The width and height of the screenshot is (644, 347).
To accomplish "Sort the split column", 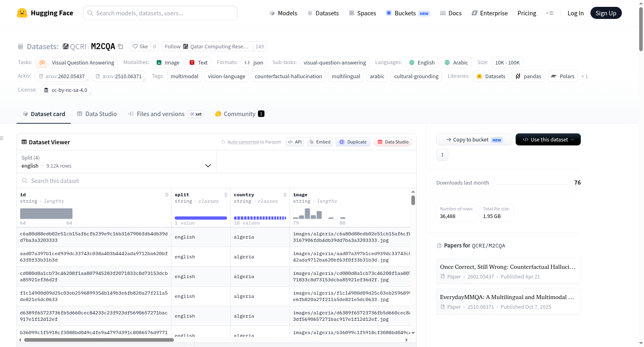I will coord(226,195).
